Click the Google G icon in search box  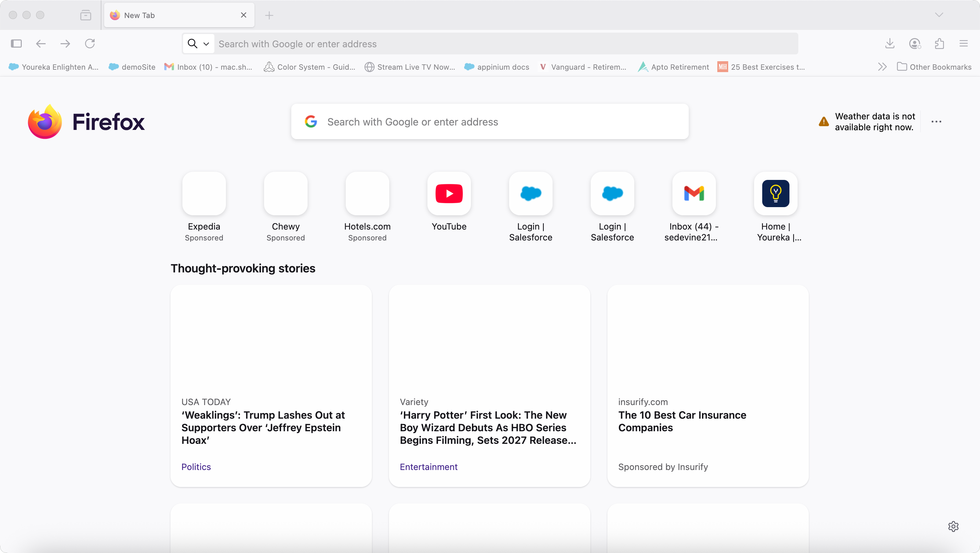tap(311, 122)
